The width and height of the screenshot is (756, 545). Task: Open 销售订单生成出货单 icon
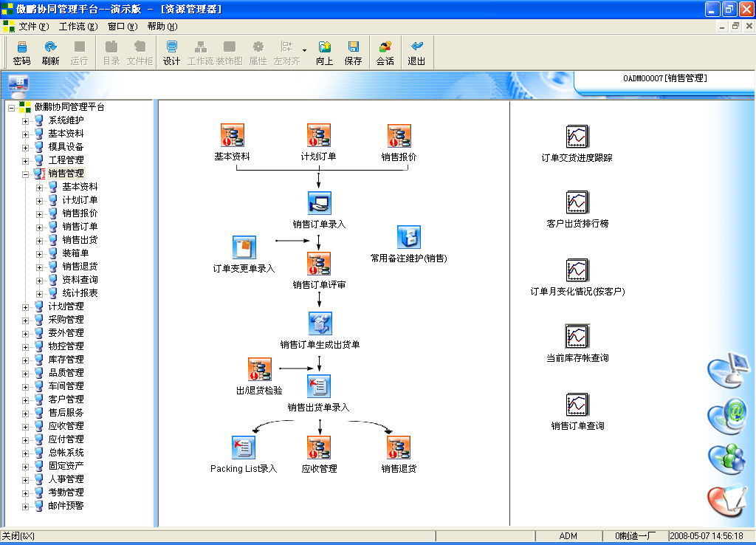pyautogui.click(x=320, y=324)
